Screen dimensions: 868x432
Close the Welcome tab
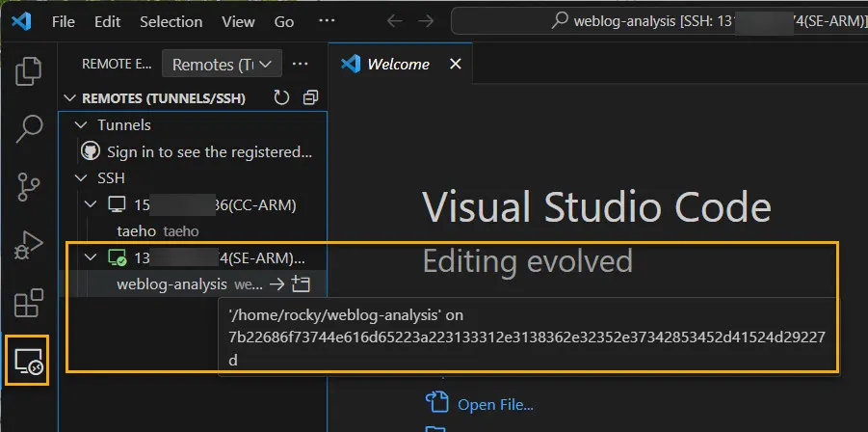pyautogui.click(x=456, y=64)
